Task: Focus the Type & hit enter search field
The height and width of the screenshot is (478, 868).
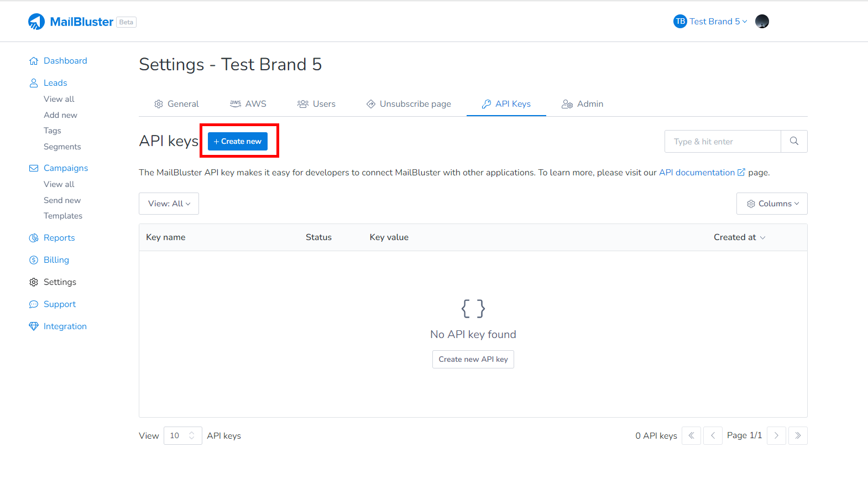Action: point(723,142)
